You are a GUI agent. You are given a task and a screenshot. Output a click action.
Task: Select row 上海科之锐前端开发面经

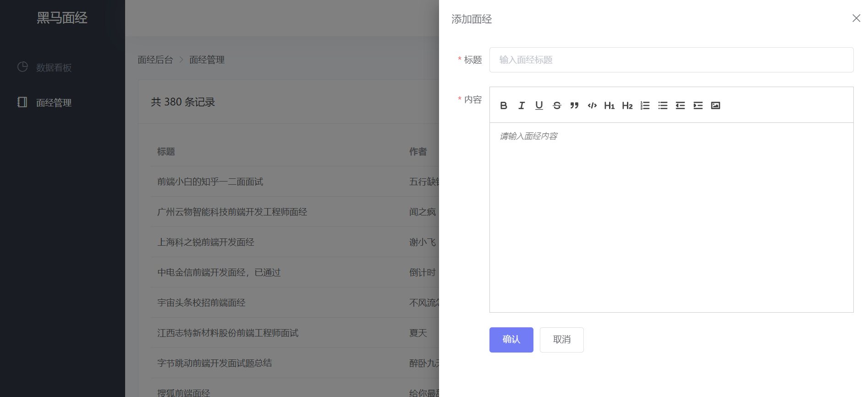295,242
